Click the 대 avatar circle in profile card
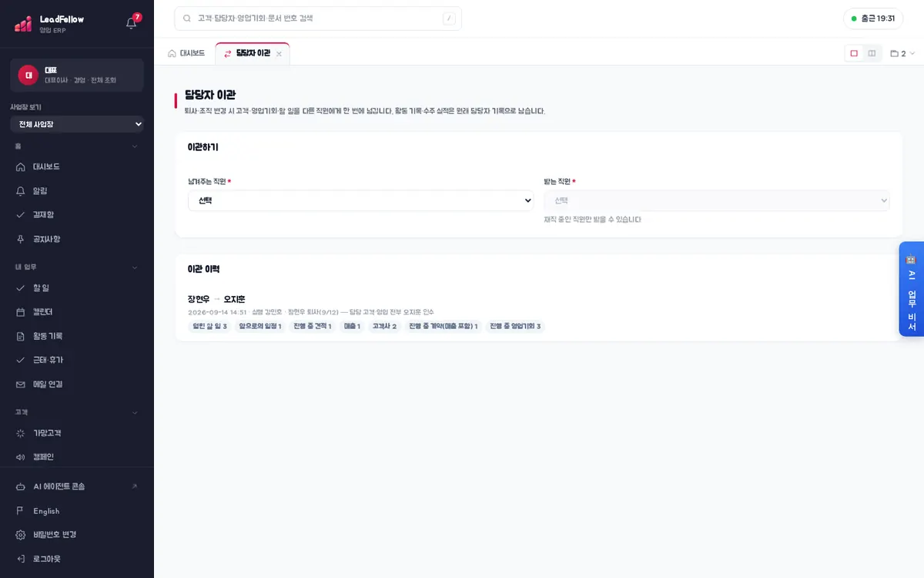Image resolution: width=924 pixels, height=578 pixels. coord(28,75)
